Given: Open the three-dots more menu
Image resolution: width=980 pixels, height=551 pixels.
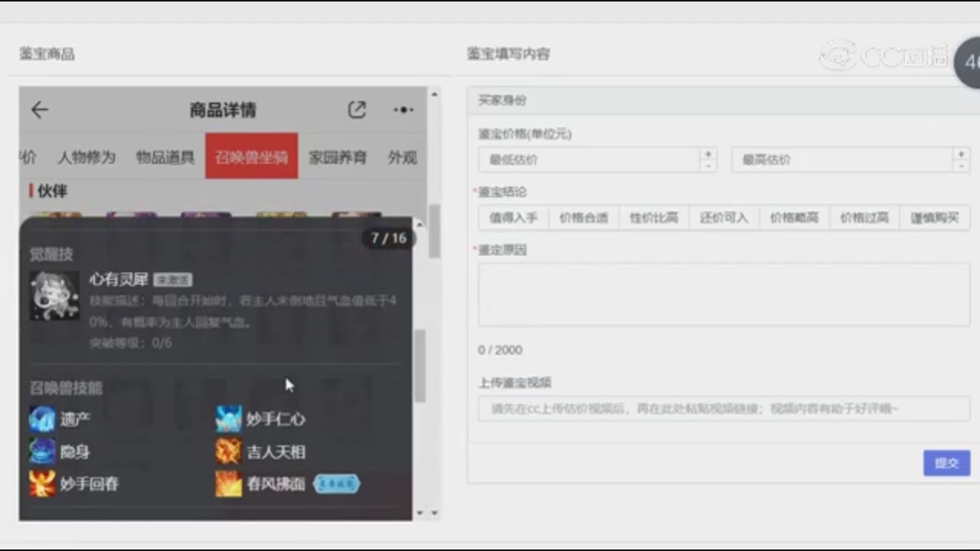Looking at the screenshot, I should pyautogui.click(x=403, y=110).
